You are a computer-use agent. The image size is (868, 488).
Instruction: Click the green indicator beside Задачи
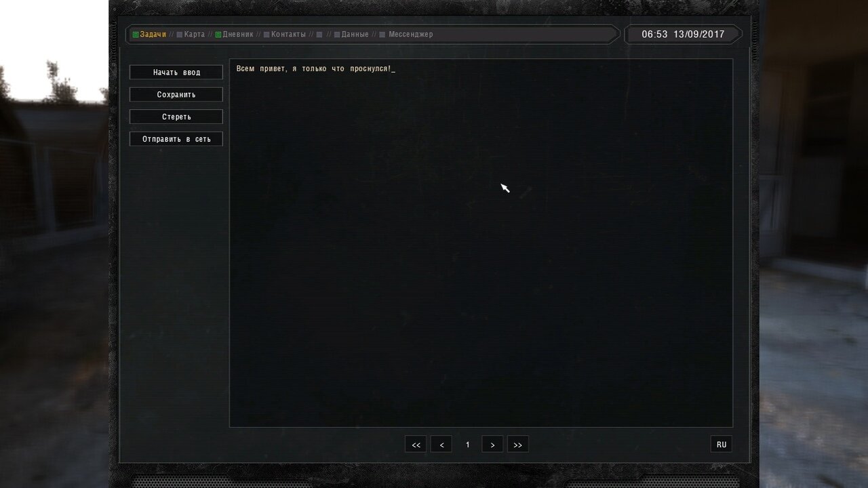pyautogui.click(x=136, y=35)
